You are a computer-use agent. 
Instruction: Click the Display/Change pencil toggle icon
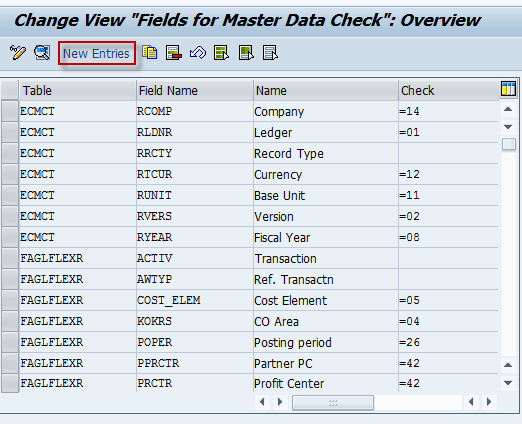coord(18,53)
